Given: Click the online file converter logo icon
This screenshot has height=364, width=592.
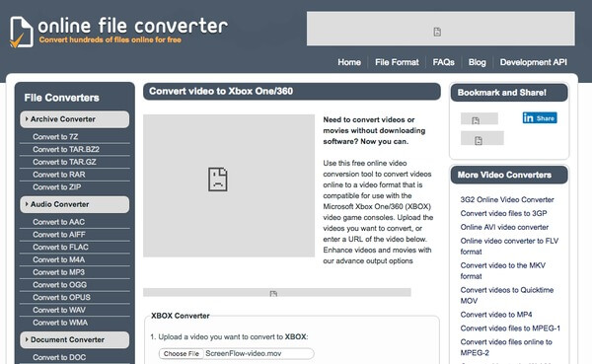Looking at the screenshot, I should (21, 33).
